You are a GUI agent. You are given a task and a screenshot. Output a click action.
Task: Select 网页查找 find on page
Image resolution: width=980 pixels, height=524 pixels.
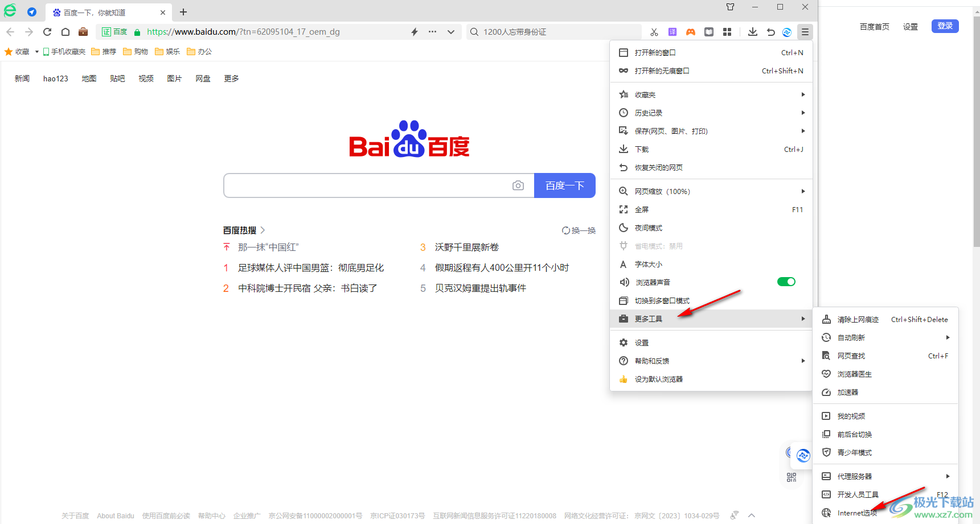click(885, 356)
